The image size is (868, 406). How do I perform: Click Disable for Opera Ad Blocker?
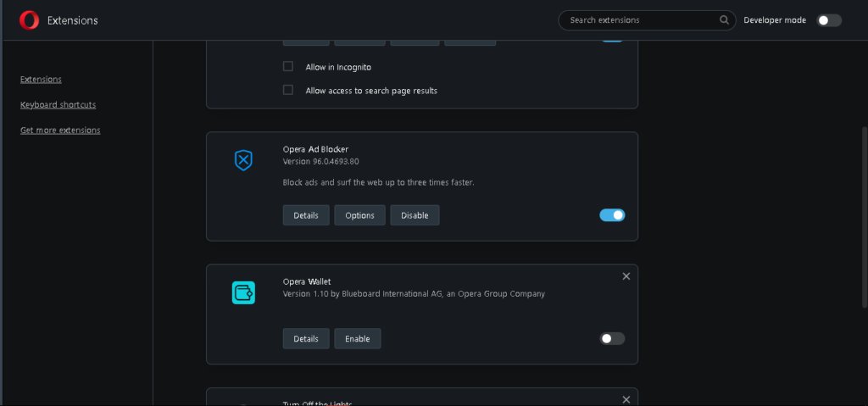pyautogui.click(x=415, y=215)
